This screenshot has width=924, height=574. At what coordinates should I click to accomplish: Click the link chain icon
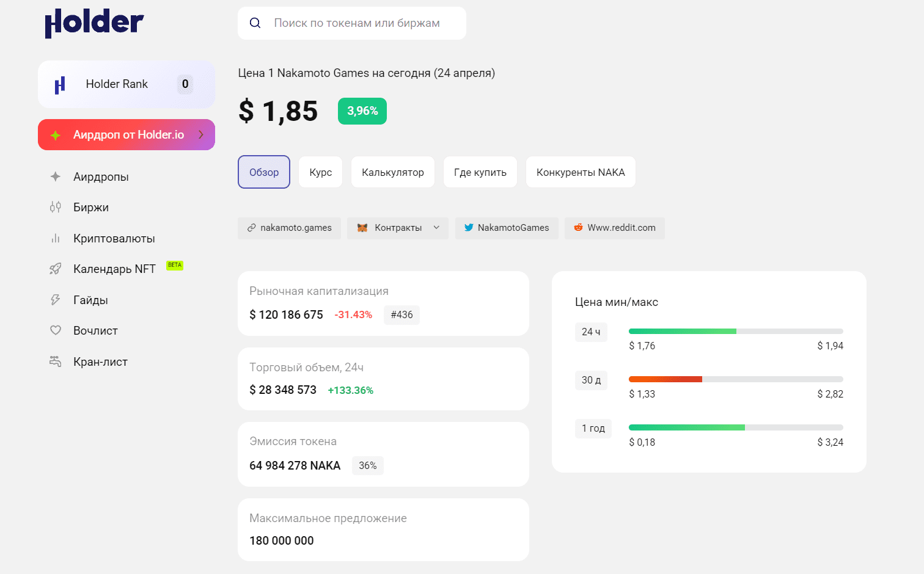click(x=251, y=228)
